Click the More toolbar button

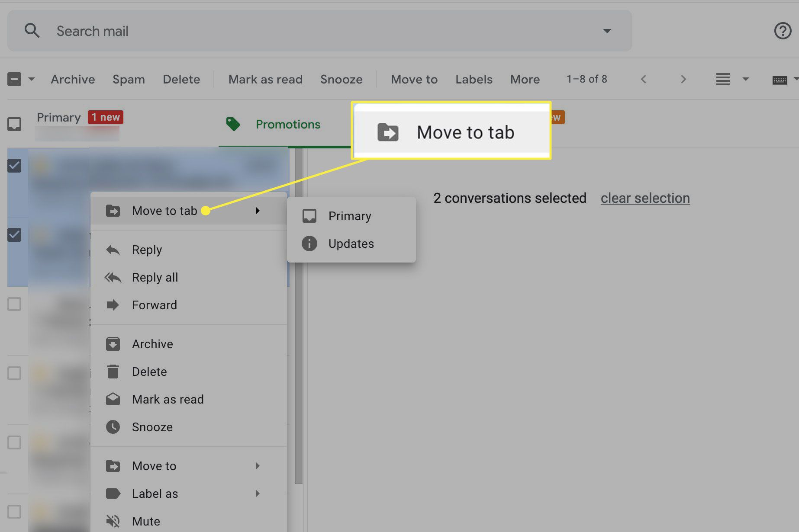(525, 79)
